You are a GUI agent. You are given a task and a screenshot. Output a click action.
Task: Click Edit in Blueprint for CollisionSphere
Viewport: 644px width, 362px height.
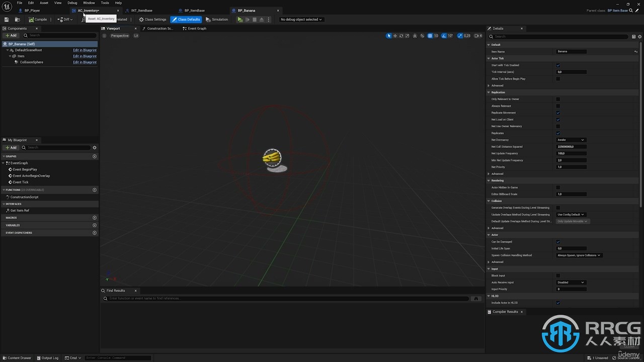(x=85, y=62)
